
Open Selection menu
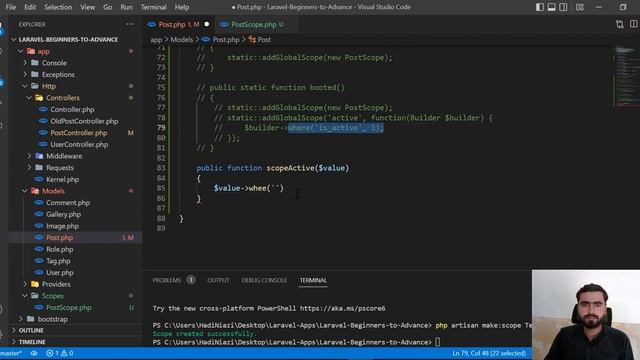pos(58,7)
